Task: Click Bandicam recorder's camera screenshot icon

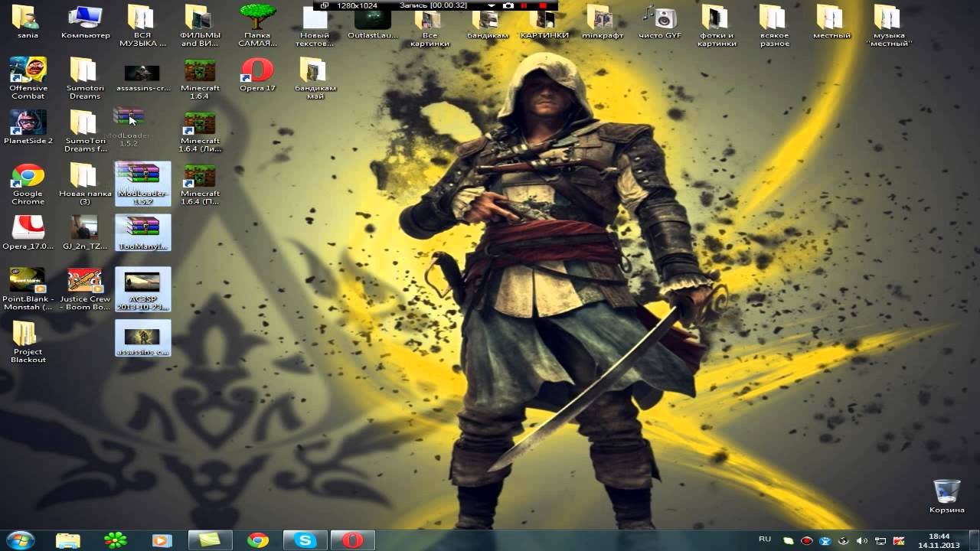Action: 508,5
